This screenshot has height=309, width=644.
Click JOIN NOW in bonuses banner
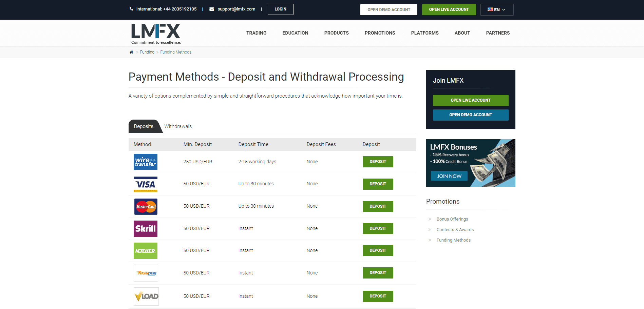pyautogui.click(x=449, y=176)
